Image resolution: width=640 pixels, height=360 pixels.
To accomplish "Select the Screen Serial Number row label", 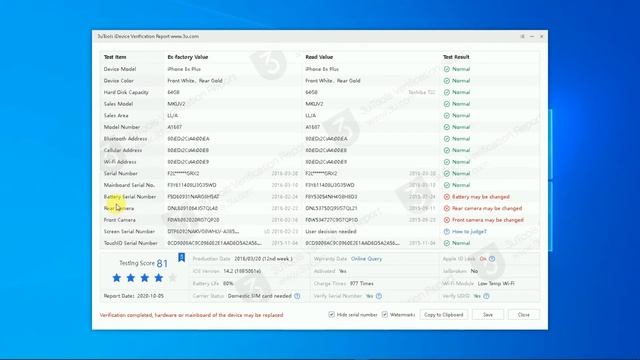I will click(x=129, y=231).
